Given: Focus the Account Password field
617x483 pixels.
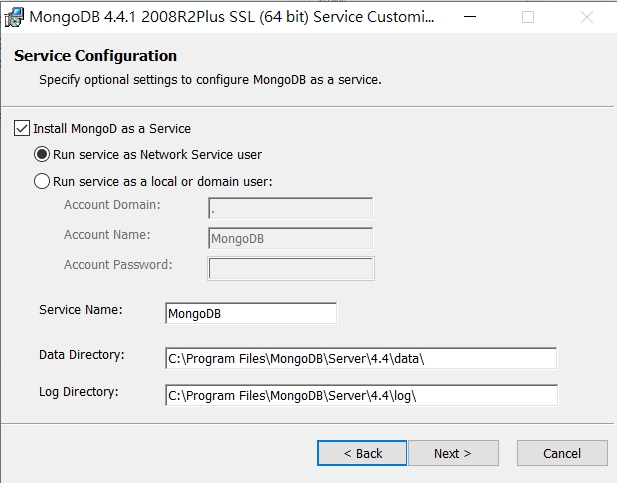Looking at the screenshot, I should (290, 268).
